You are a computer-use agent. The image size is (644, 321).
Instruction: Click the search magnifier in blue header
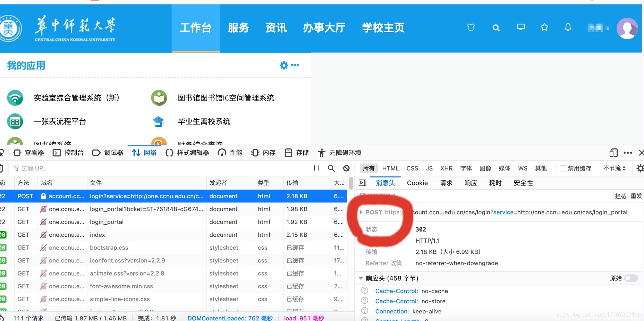point(496,28)
